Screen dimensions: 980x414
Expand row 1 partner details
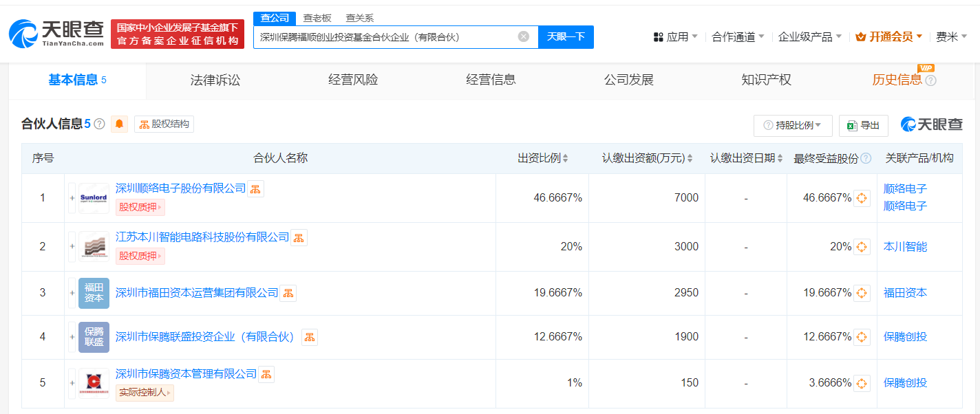(x=72, y=198)
